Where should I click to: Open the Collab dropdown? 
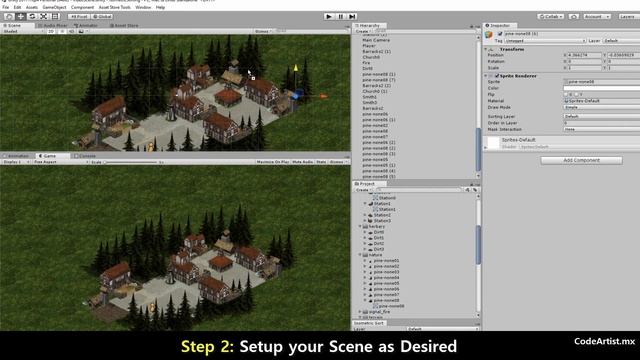tap(551, 16)
